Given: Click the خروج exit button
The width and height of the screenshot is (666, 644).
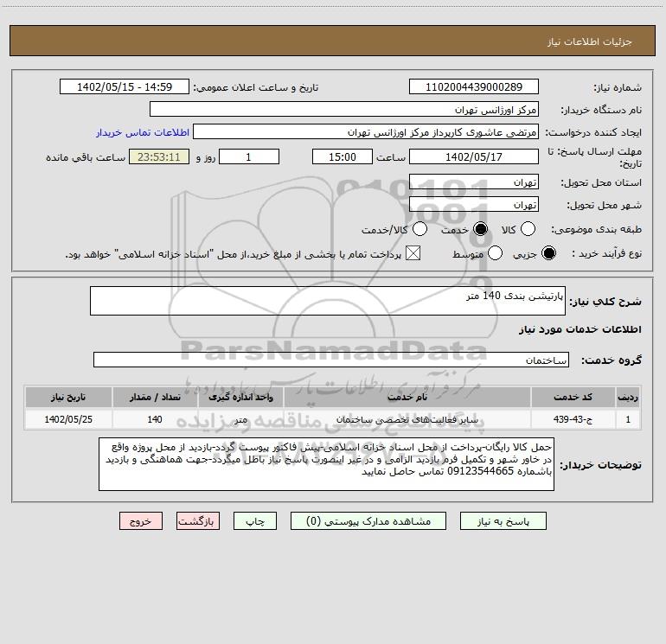Looking at the screenshot, I should [x=141, y=521].
